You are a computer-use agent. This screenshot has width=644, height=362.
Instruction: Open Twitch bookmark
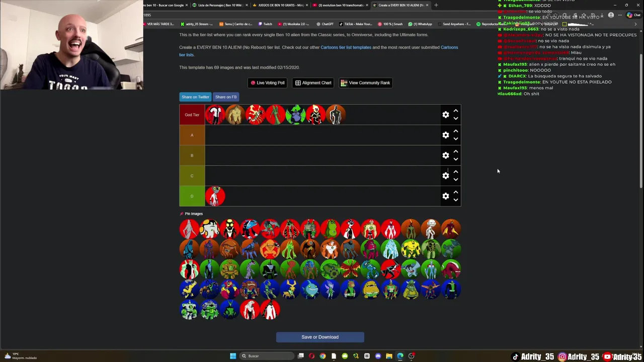(x=266, y=24)
